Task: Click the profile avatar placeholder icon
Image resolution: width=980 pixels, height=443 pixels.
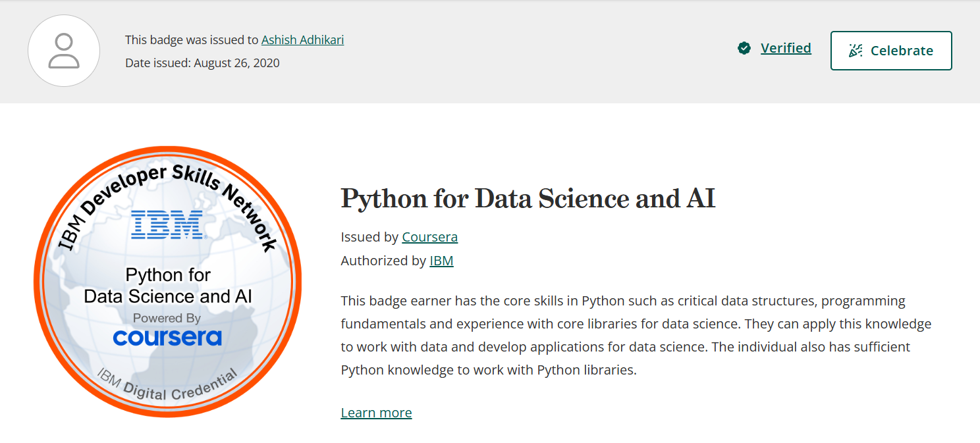Action: point(64,51)
